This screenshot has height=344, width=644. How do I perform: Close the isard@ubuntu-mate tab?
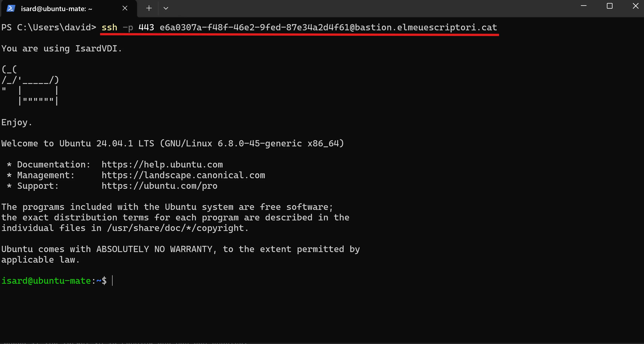coord(125,8)
